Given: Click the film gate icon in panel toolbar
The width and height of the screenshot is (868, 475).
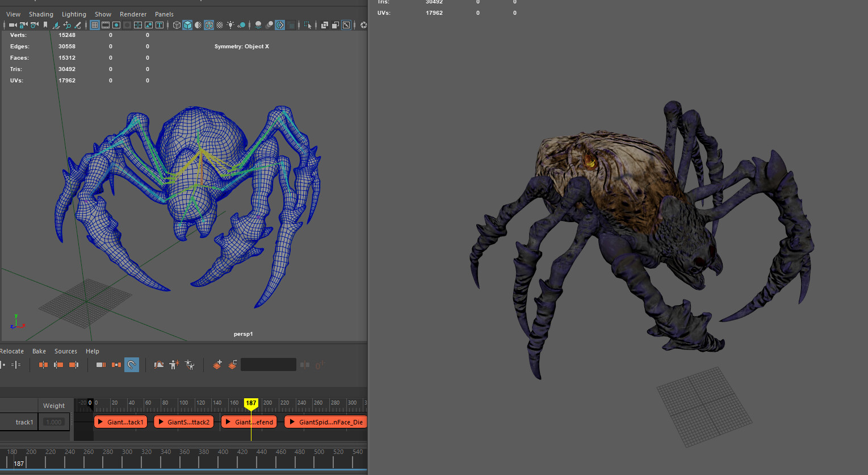Looking at the screenshot, I should pyautogui.click(x=106, y=25).
